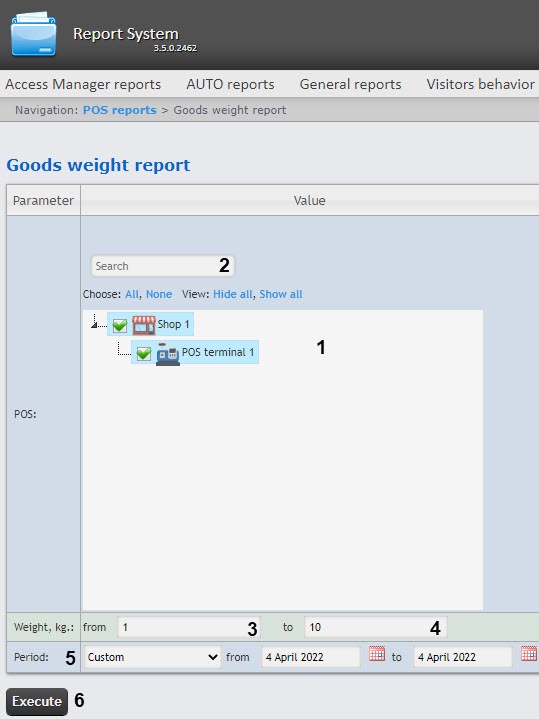The width and height of the screenshot is (539, 719).
Task: Click the None selection link
Action: (159, 294)
